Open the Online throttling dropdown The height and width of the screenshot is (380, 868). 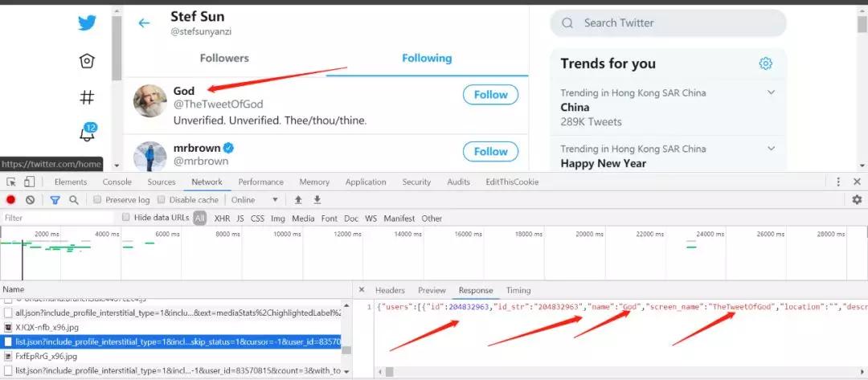click(255, 200)
